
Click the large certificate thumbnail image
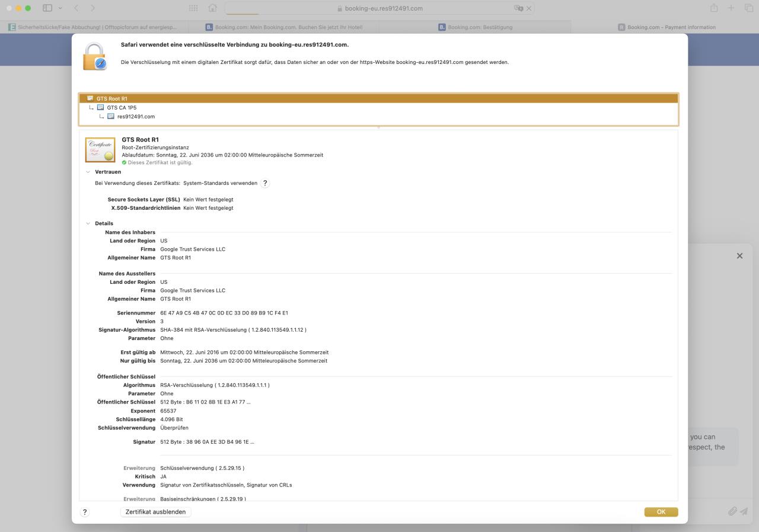[100, 149]
